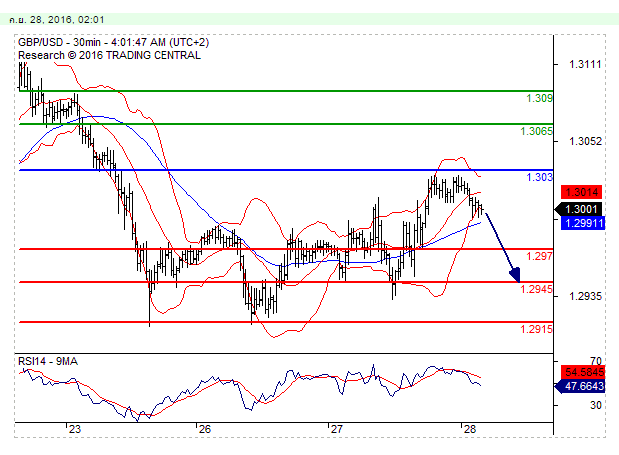The height and width of the screenshot is (455, 619).
Task: Click the RSI 70 level label
Action: [596, 361]
